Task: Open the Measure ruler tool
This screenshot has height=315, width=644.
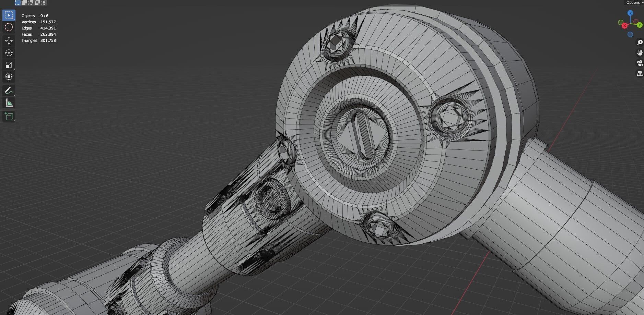Action: (x=9, y=103)
